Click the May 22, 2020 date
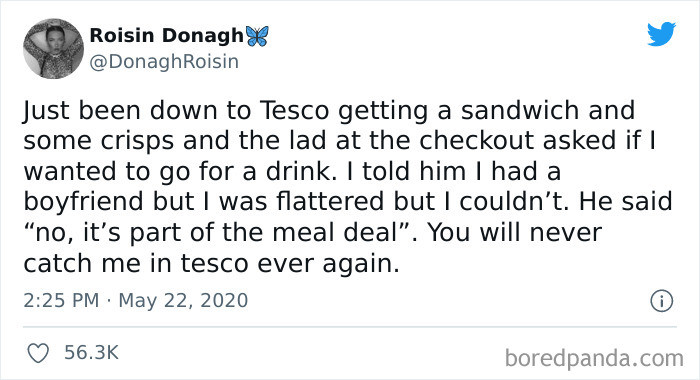This screenshot has height=380, width=700. point(183,300)
